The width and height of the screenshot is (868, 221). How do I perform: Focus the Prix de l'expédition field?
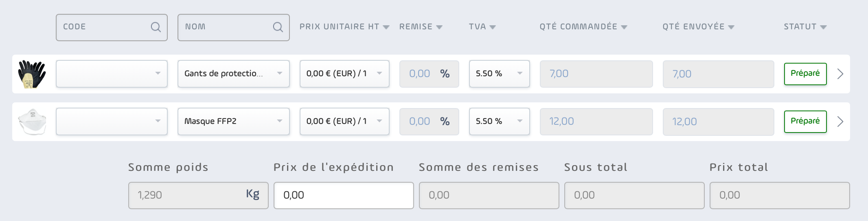pos(344,195)
